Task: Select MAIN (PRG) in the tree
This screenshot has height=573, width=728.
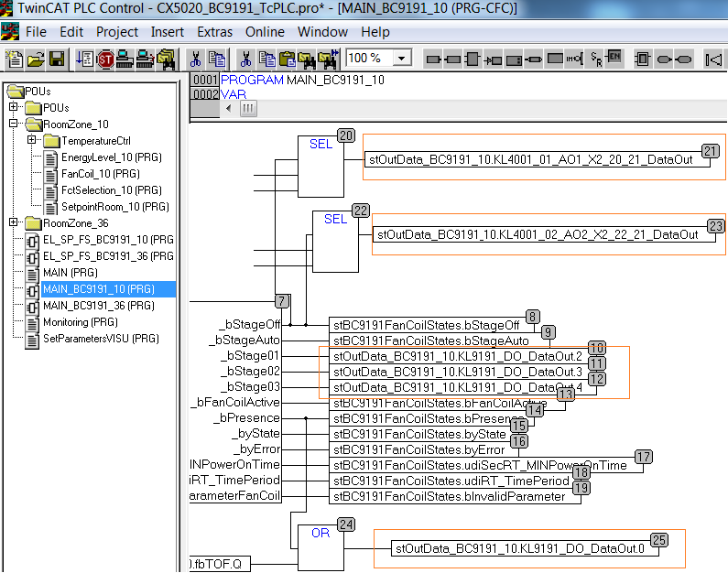Action: (71, 273)
